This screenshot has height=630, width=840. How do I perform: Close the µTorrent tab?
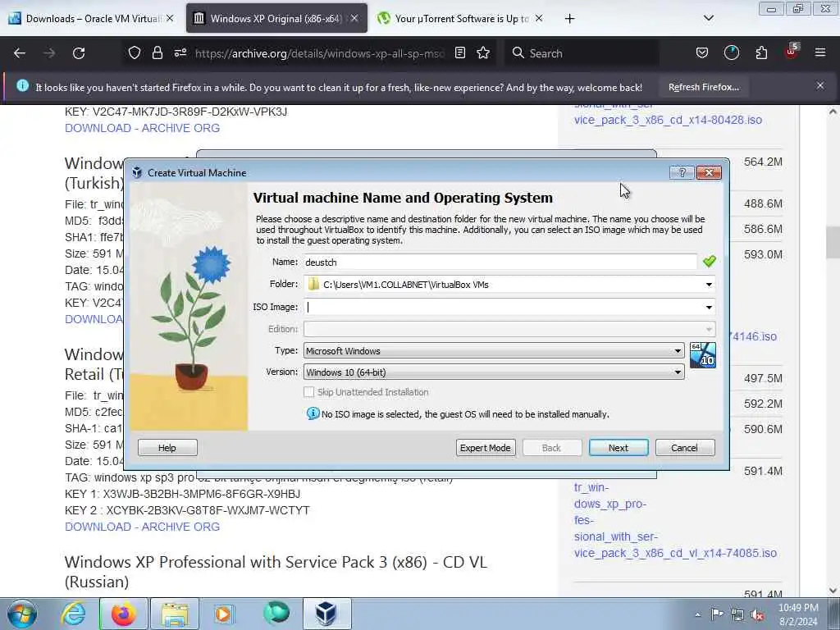pos(539,18)
